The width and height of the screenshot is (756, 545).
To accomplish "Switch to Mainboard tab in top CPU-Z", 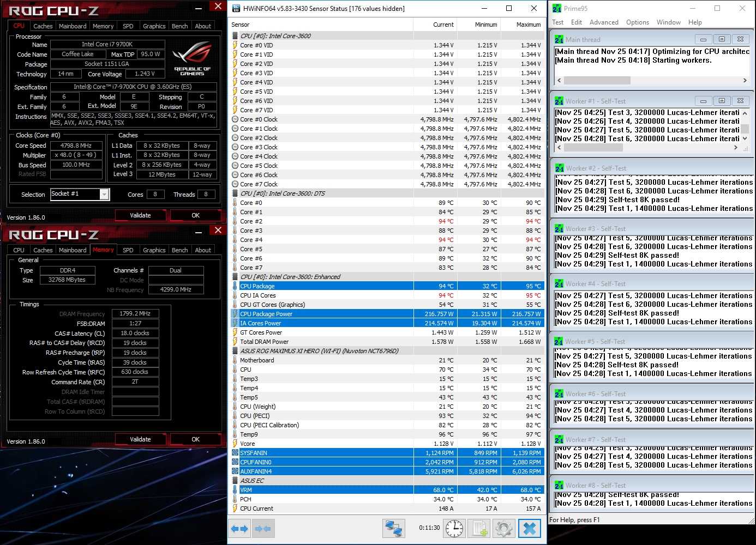I will tap(73, 26).
